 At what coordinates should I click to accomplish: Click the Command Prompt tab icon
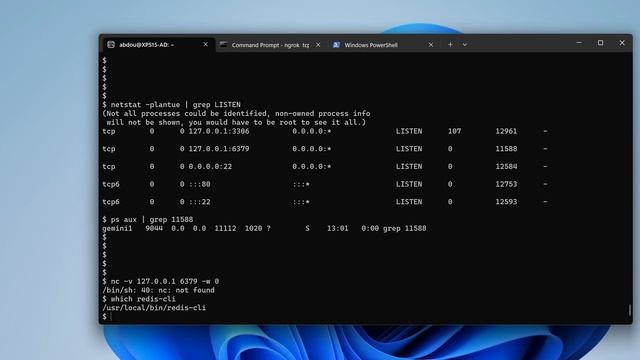223,45
